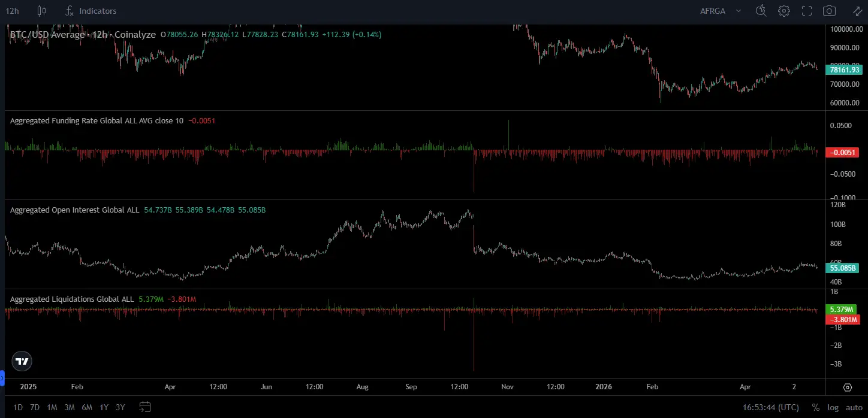Image resolution: width=868 pixels, height=418 pixels.
Task: Select the 7D date range
Action: (35, 407)
